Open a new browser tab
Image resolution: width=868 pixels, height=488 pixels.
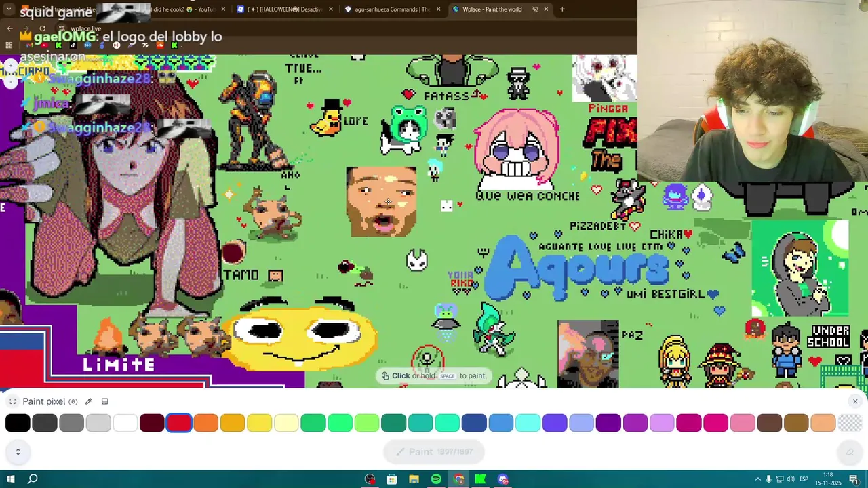[x=562, y=9]
